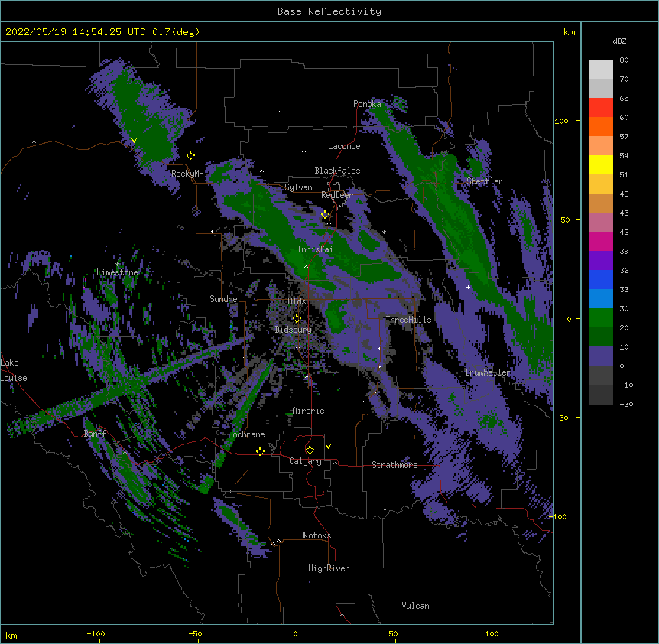
Task: Select the magenta 42-39 dBZ legend swatch
Action: point(601,241)
